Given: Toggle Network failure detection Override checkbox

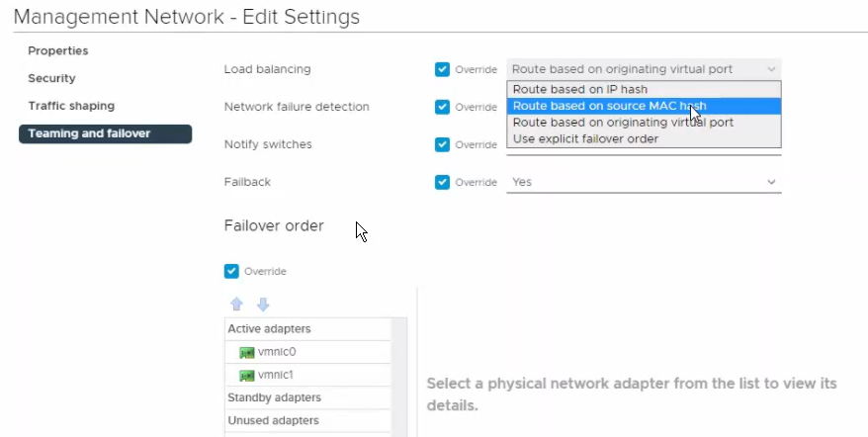Looking at the screenshot, I should click(x=442, y=107).
